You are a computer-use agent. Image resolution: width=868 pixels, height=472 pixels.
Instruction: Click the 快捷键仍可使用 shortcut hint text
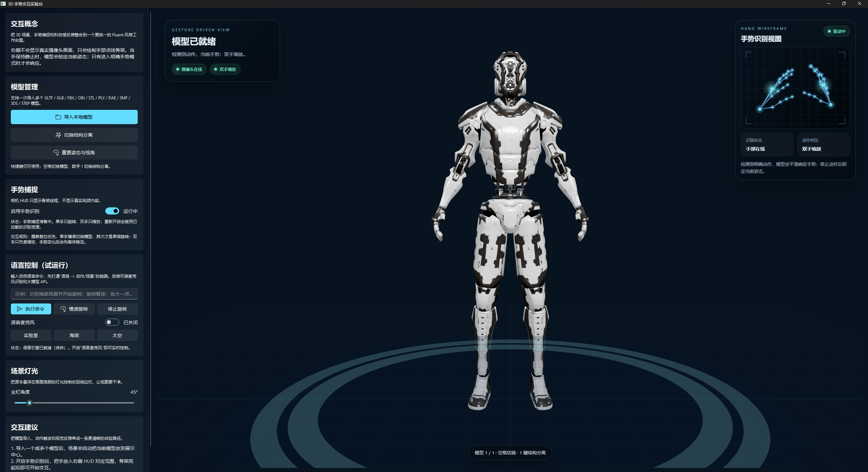click(61, 166)
